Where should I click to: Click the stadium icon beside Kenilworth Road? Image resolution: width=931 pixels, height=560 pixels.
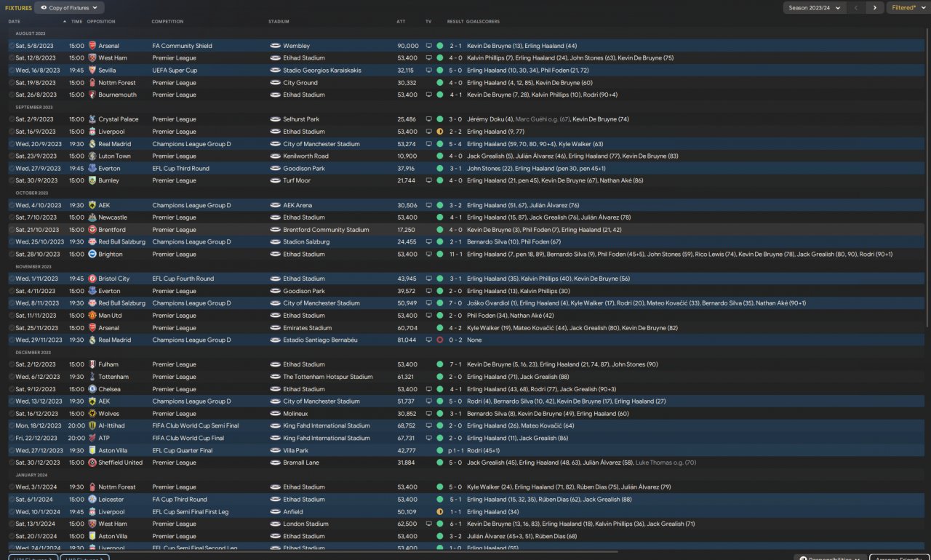[x=275, y=156]
